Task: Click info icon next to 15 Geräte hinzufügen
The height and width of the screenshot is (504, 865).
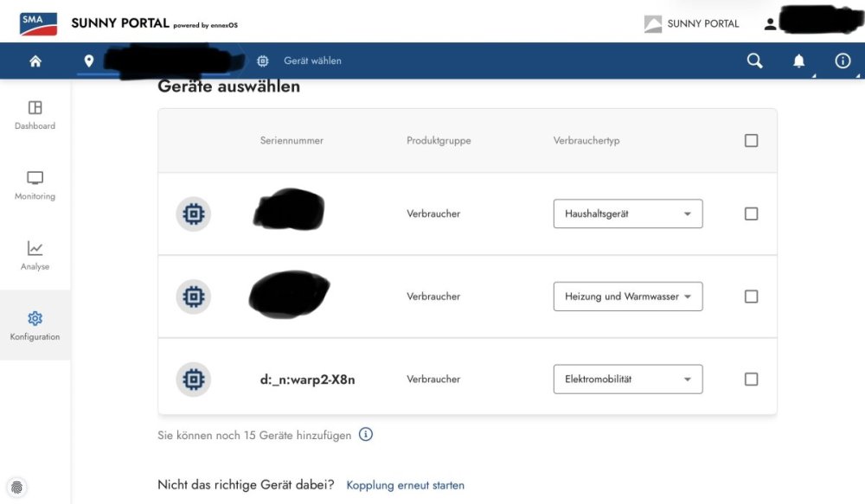Action: [x=366, y=434]
